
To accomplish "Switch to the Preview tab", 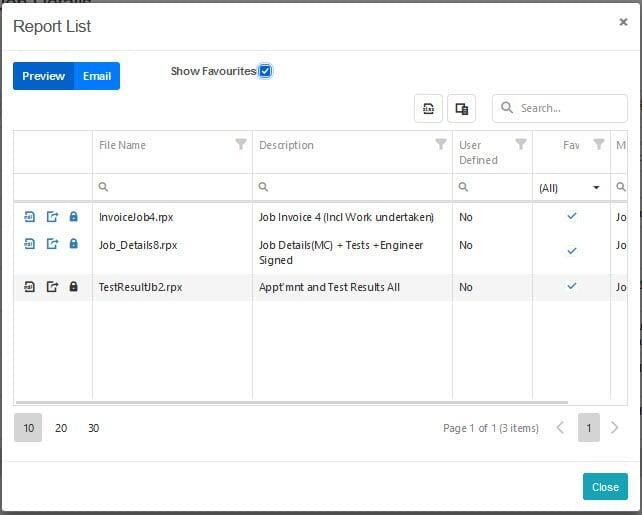I will point(44,76).
